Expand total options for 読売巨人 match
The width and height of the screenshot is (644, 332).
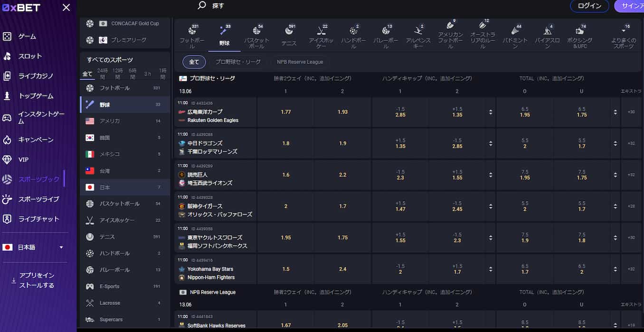[x=615, y=175]
